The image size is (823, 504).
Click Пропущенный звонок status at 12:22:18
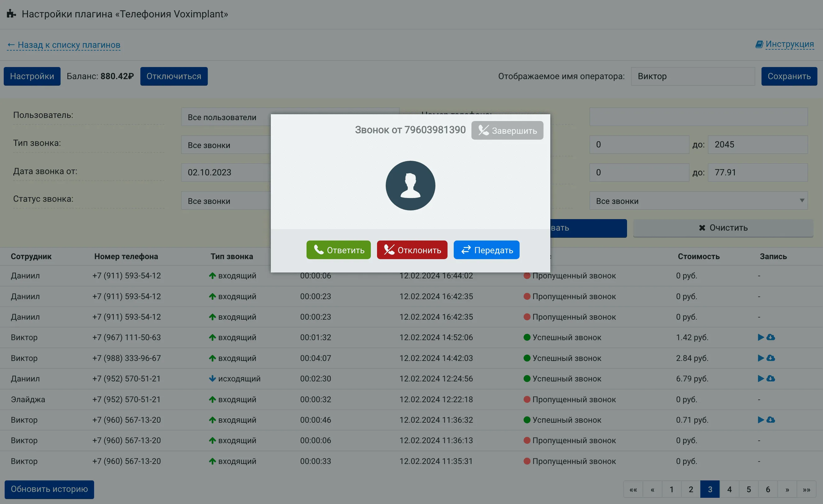point(570,399)
